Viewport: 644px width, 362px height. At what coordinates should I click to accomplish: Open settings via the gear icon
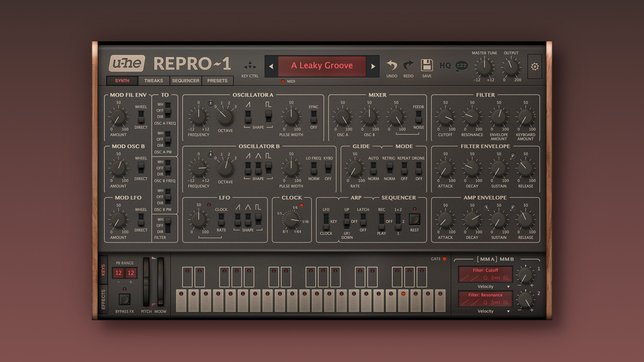pos(535,67)
